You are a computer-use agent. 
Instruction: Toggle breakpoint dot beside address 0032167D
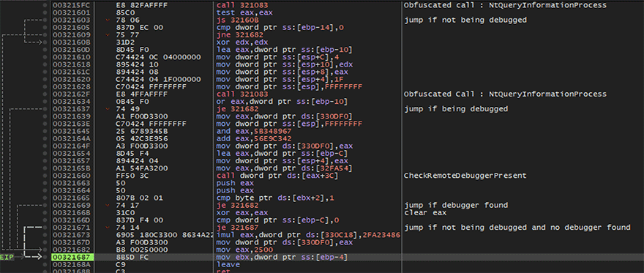tap(45, 242)
